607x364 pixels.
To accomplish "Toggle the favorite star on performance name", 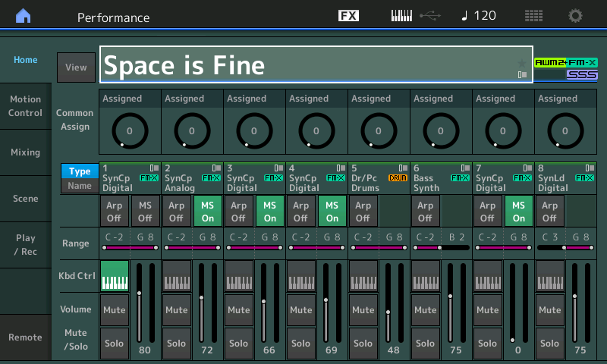I will click(521, 62).
